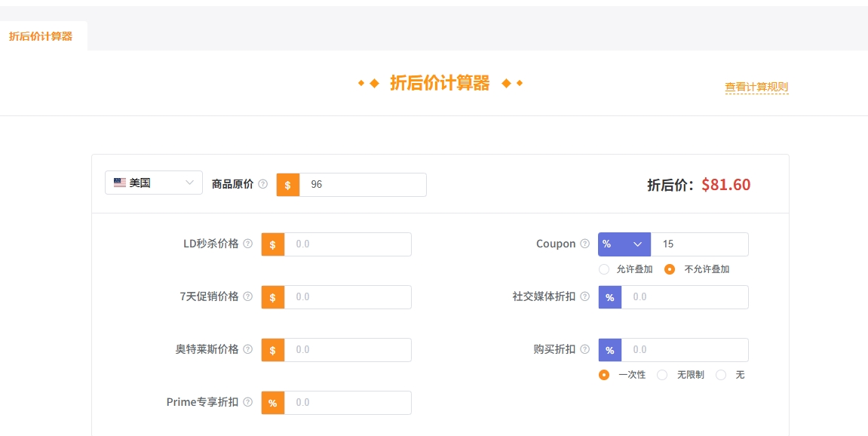868x436 pixels.
Task: Click the dollar icon of LD秒杀价格 field
Action: pos(273,244)
